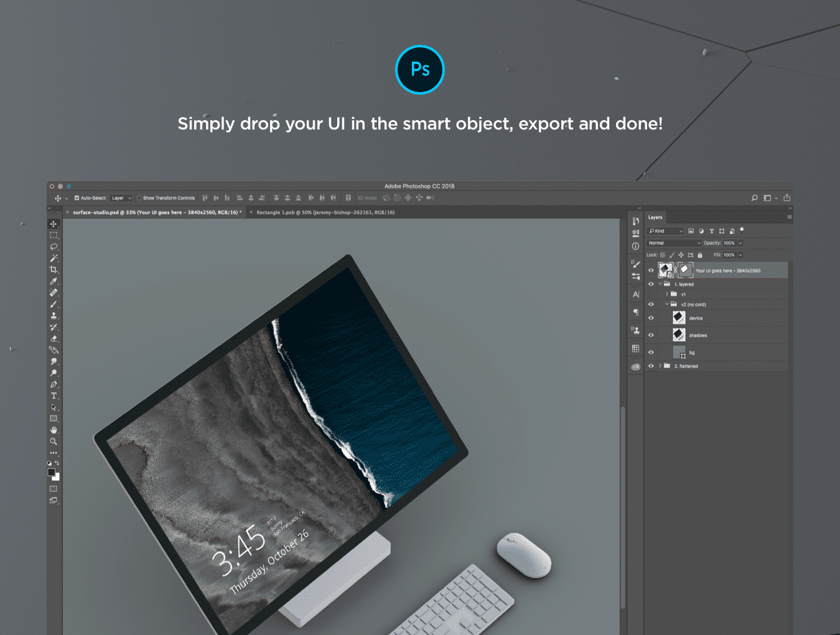The width and height of the screenshot is (840, 635).
Task: Uncheck the Auto-Select checkbox
Action: (77, 198)
